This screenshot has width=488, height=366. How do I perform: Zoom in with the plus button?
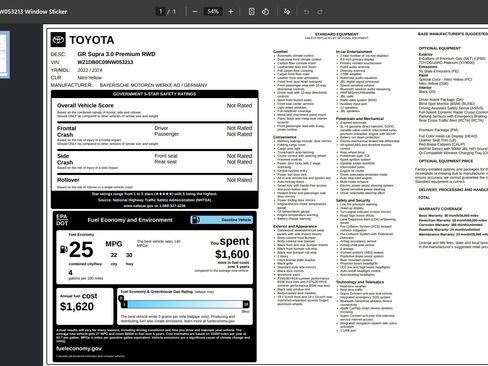231,12
